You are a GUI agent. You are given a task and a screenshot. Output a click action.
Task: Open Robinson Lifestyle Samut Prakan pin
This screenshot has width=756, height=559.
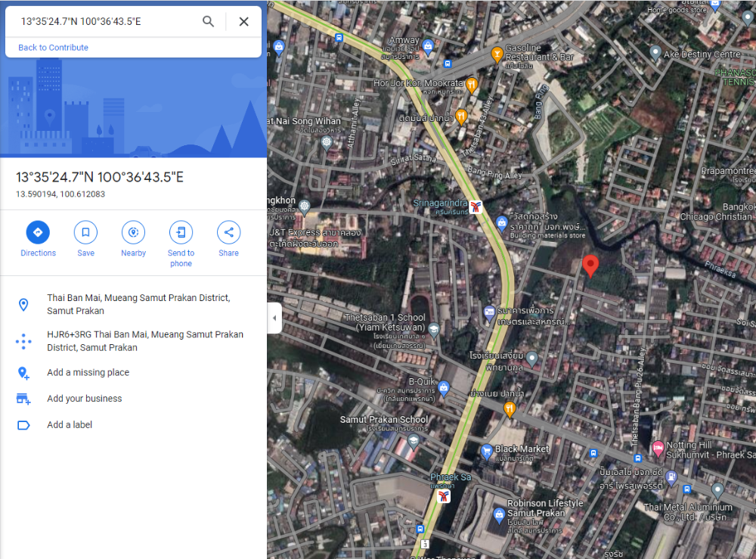pyautogui.click(x=499, y=515)
